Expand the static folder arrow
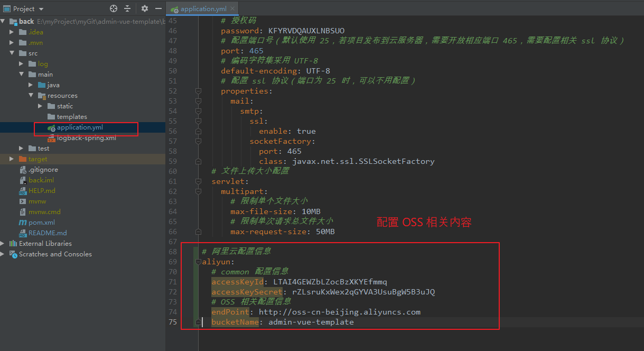The width and height of the screenshot is (644, 351). [x=41, y=106]
